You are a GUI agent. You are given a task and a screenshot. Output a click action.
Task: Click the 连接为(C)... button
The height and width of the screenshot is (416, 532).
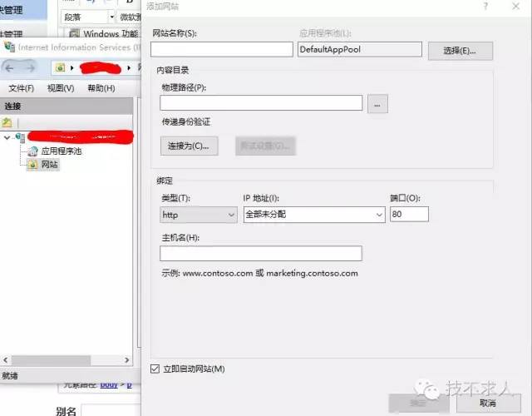click(189, 146)
